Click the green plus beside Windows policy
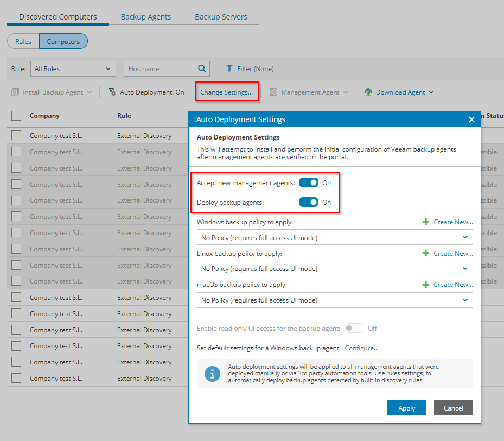504x441 pixels. pos(426,222)
